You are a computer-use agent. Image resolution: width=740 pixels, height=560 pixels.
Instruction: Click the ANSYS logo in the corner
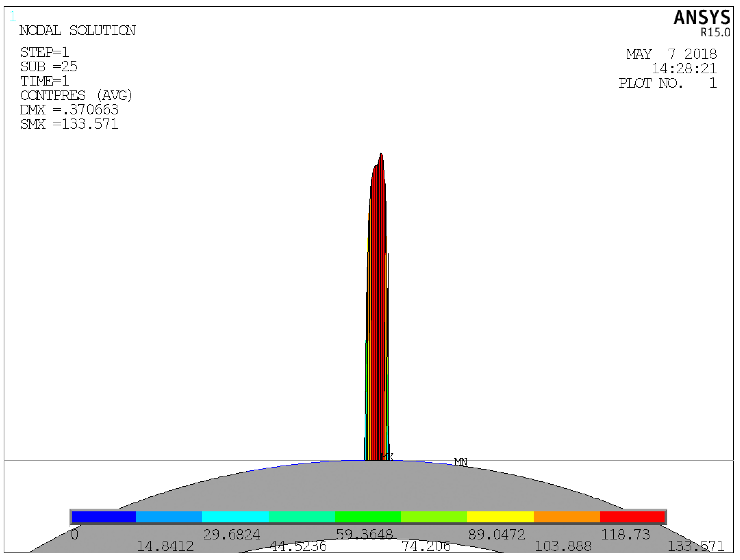(702, 17)
